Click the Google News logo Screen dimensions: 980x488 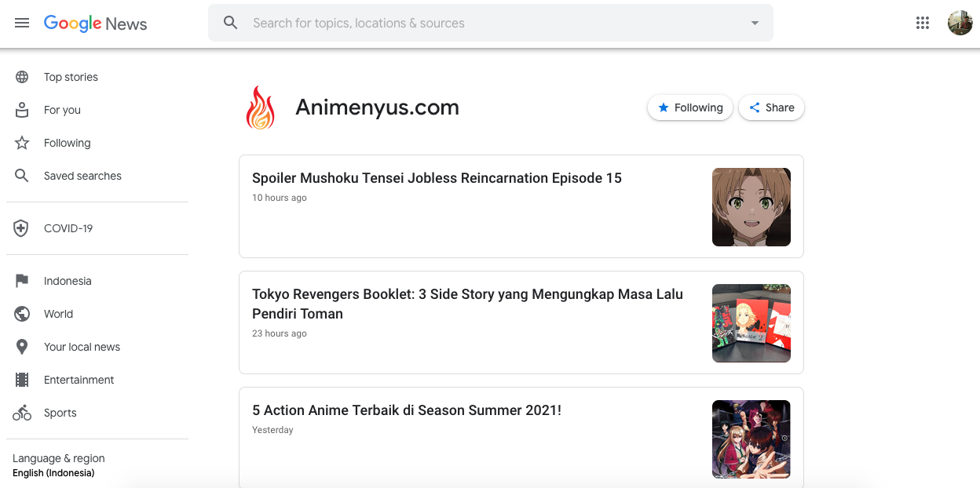tap(95, 24)
